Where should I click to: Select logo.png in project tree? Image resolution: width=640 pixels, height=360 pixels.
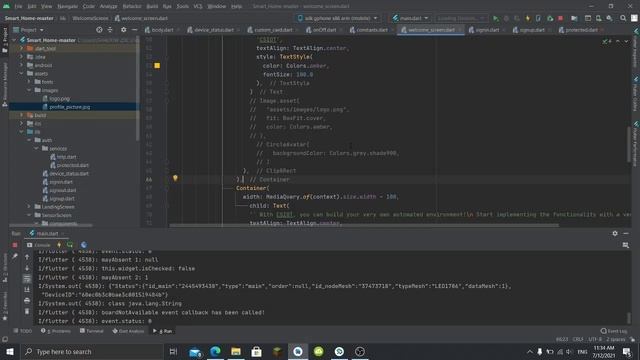[59, 98]
